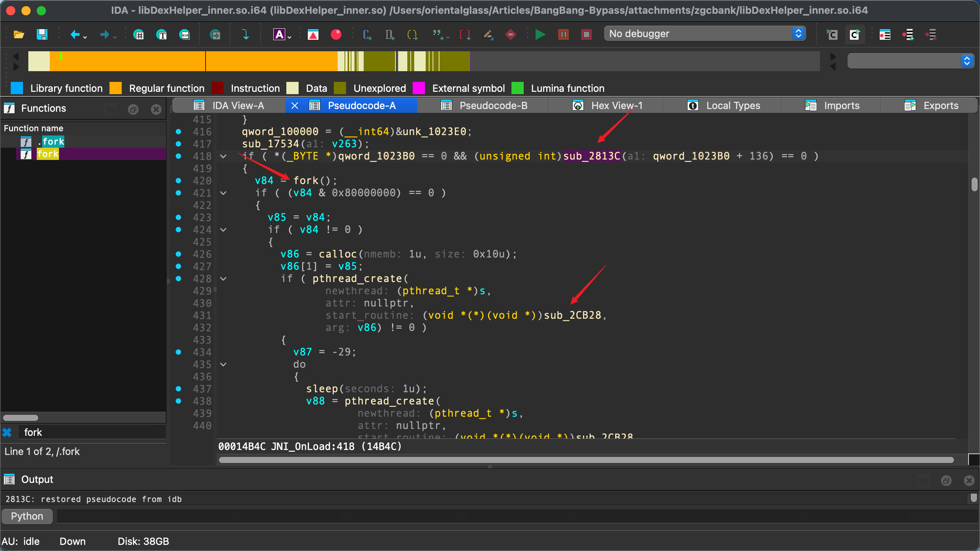The height and width of the screenshot is (551, 980).
Task: Collapse the if block at line 421
Action: pos(224,193)
